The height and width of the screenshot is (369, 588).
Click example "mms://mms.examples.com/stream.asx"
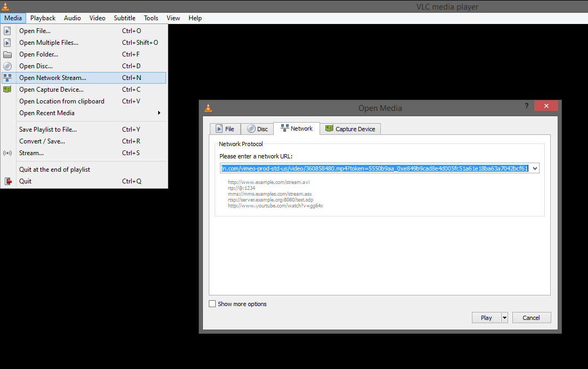click(x=270, y=194)
